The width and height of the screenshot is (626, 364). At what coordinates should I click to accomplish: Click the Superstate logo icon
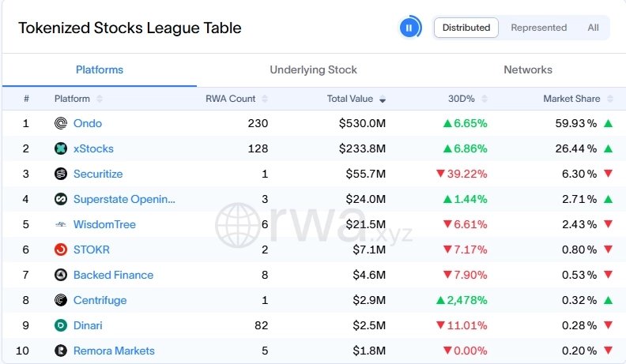point(61,199)
